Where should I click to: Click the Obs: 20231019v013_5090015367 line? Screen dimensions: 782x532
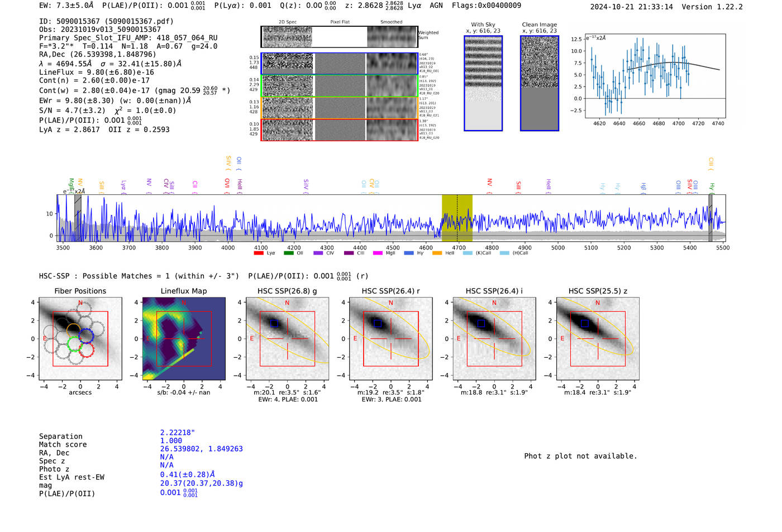pos(100,30)
